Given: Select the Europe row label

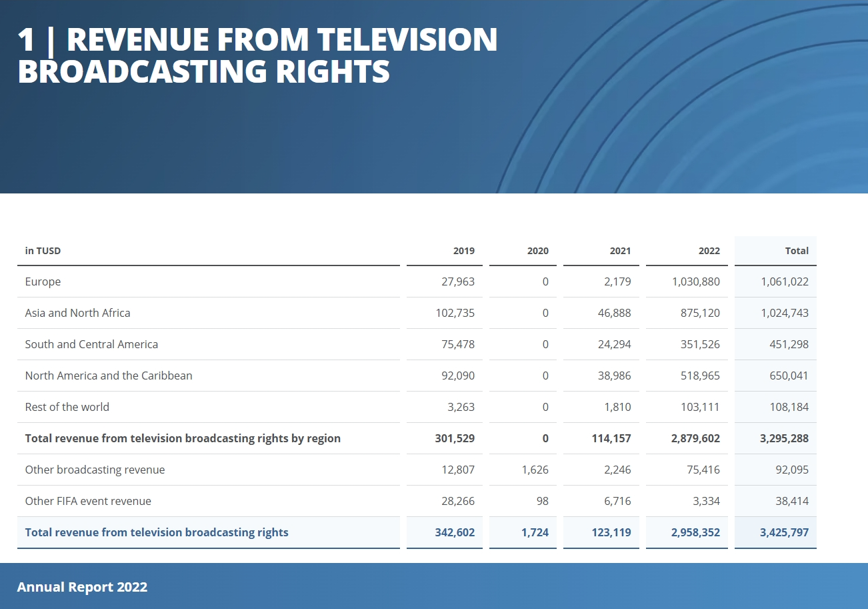Looking at the screenshot, I should pyautogui.click(x=43, y=281).
